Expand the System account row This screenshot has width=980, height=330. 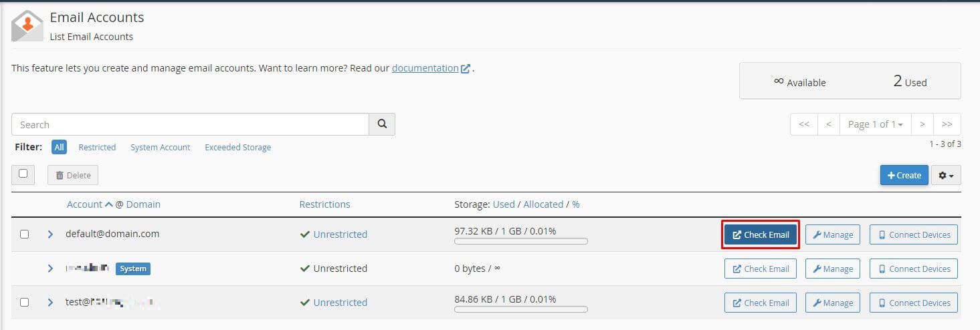[50, 269]
